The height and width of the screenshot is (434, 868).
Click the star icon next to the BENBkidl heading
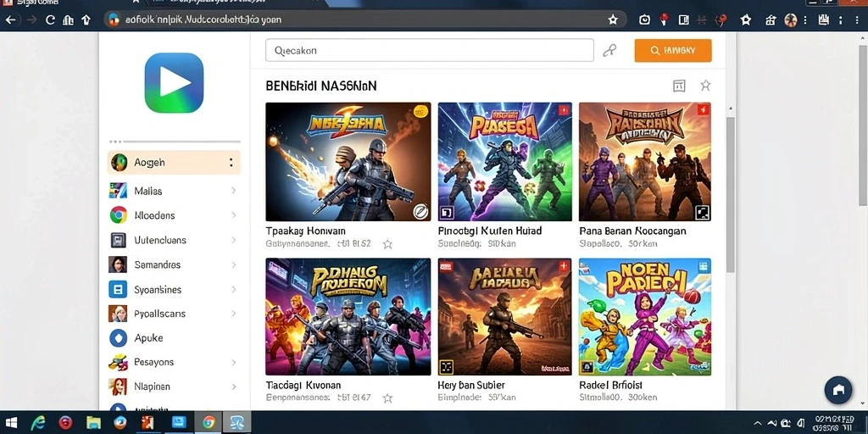coord(705,86)
